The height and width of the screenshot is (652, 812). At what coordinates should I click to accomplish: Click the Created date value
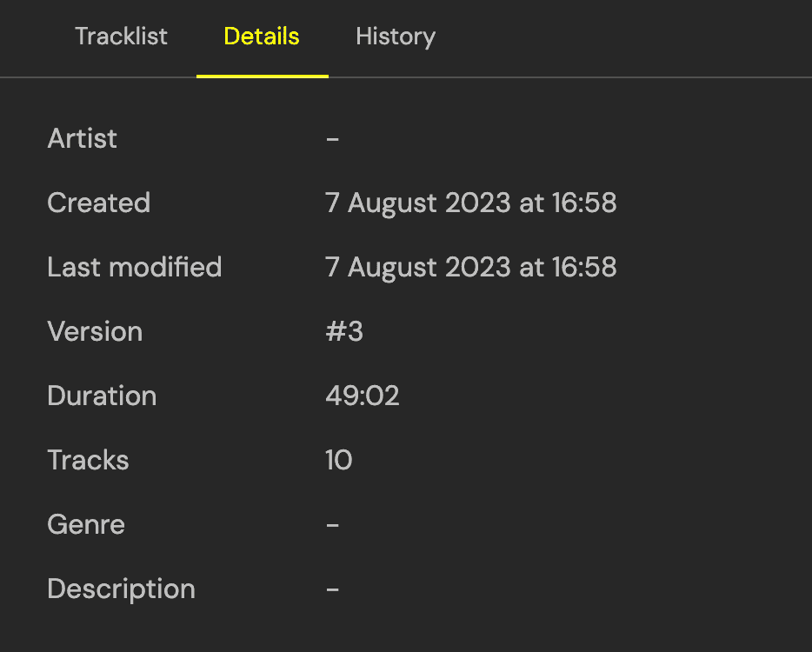pyautogui.click(x=470, y=203)
